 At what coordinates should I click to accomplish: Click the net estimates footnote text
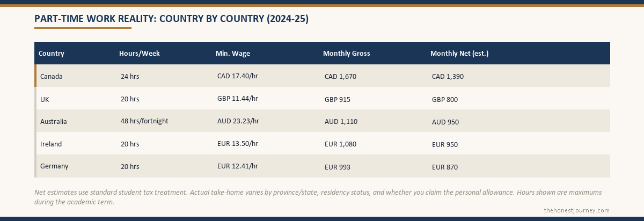[318, 197]
